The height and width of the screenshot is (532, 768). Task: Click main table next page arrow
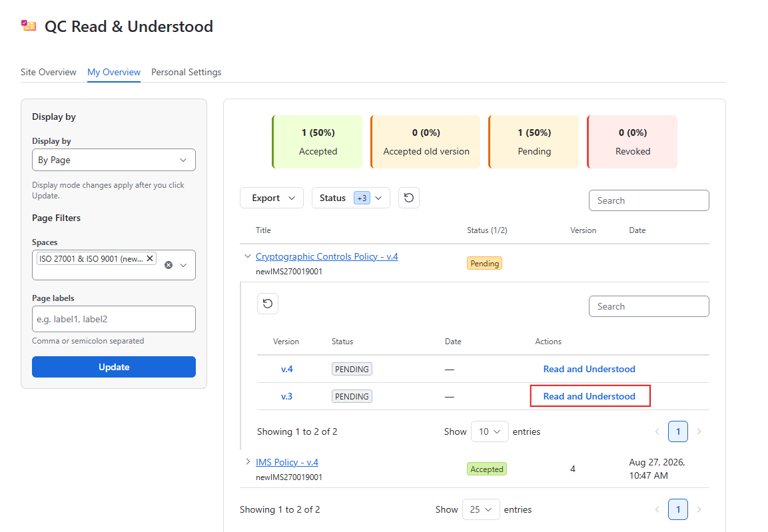tap(699, 509)
